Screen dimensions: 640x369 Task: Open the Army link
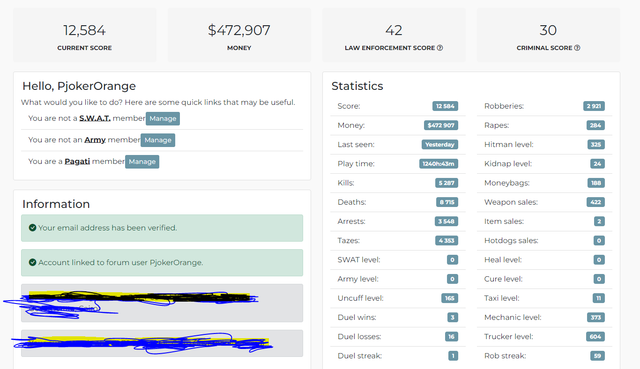[x=95, y=140]
